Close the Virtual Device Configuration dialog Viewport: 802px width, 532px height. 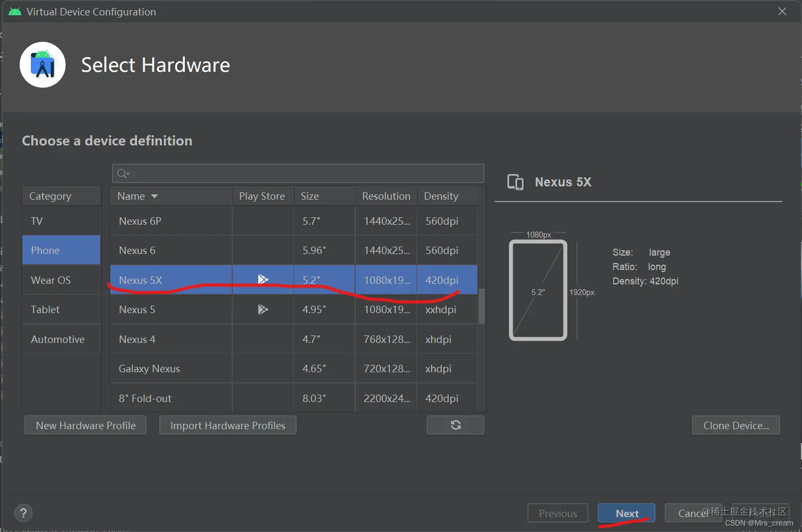pos(782,11)
